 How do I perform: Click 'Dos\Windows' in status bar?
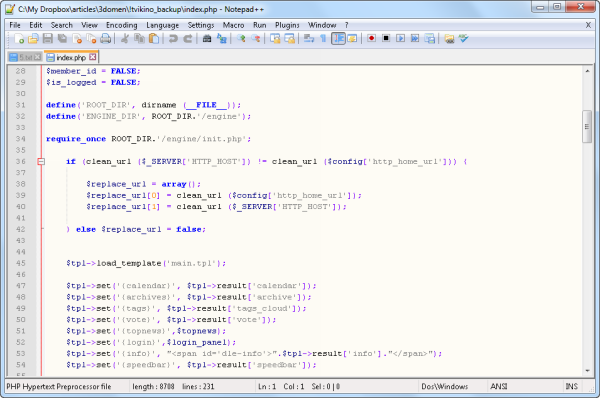pos(445,387)
